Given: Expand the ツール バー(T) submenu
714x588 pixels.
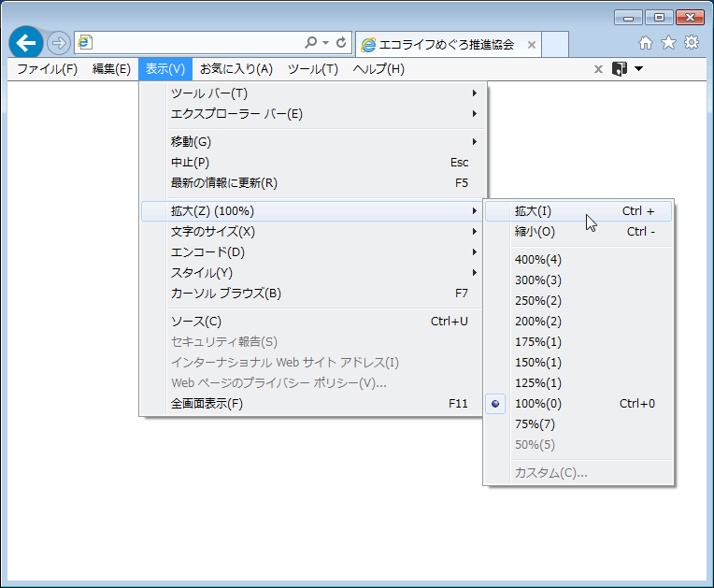Looking at the screenshot, I should tap(313, 93).
